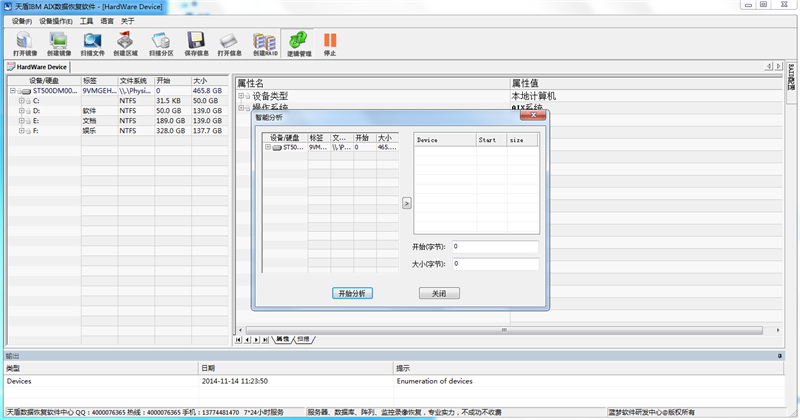
Task: Click the 类型 column header in output panel
Action: [x=101, y=368]
